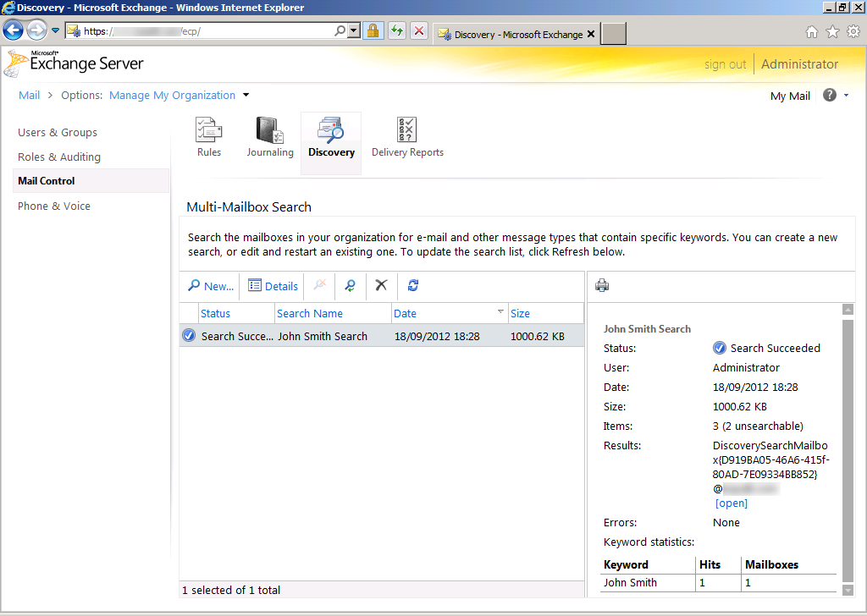This screenshot has width=867, height=616.
Task: Click the Multi-Mailbox Search heading
Action: (249, 207)
